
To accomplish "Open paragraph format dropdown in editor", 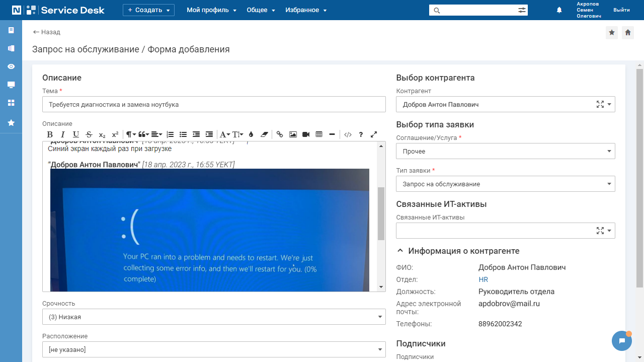I will [131, 134].
